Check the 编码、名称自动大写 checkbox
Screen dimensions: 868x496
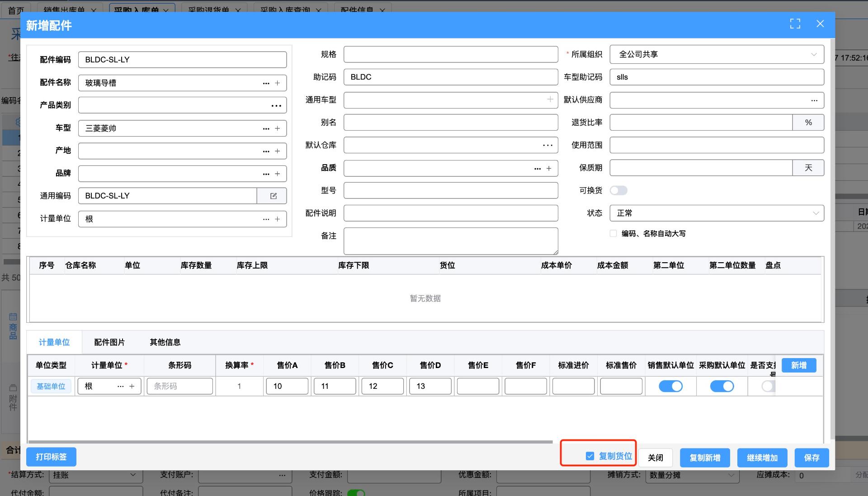pyautogui.click(x=613, y=233)
